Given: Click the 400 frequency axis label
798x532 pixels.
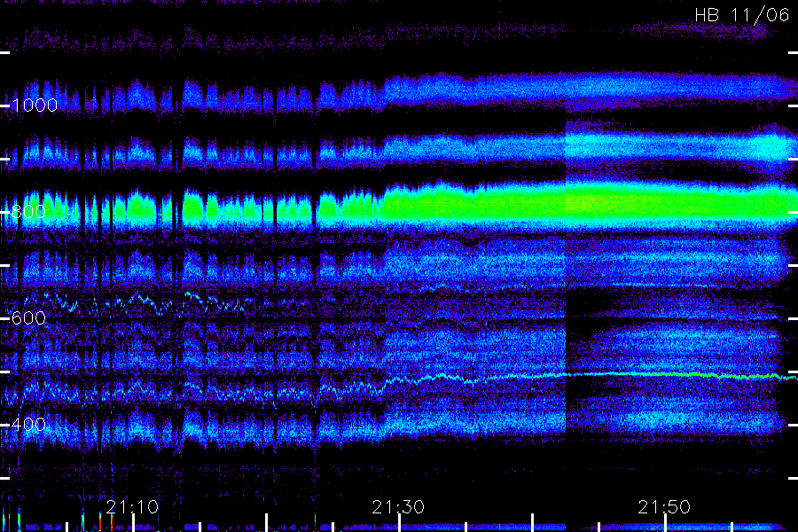Looking at the screenshot, I should (x=28, y=425).
